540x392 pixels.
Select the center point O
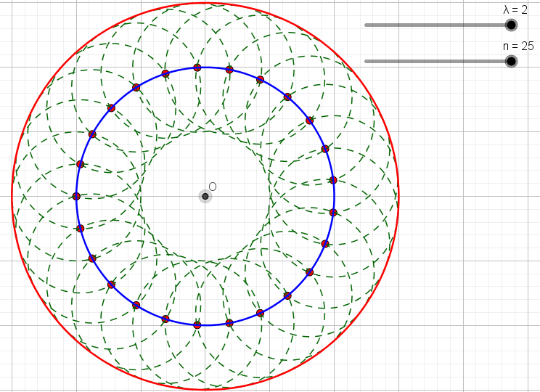pyautogui.click(x=205, y=196)
